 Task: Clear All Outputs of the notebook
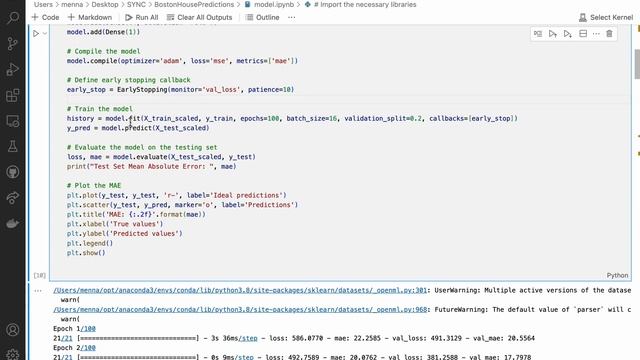pos(199,17)
